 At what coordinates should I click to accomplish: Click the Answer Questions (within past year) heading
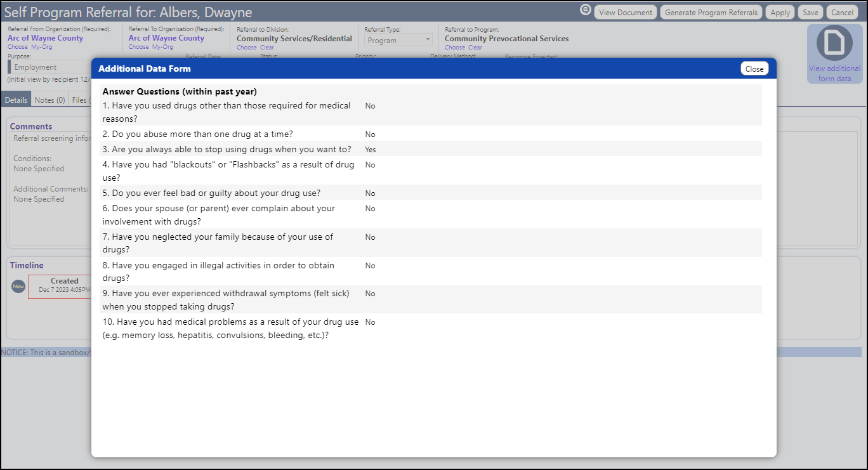click(x=180, y=91)
